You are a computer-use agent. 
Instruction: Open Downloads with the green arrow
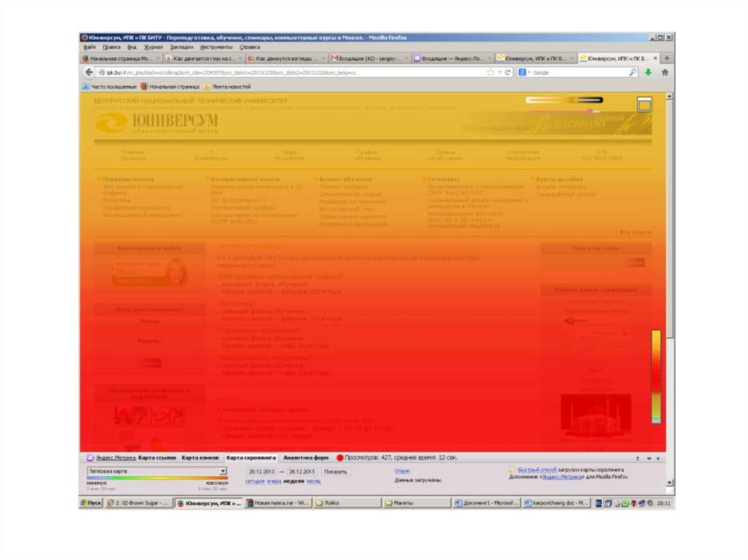[648, 72]
